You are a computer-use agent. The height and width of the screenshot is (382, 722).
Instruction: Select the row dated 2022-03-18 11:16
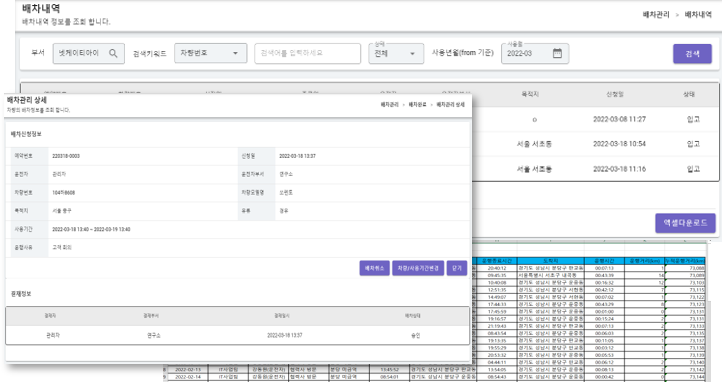coord(596,169)
